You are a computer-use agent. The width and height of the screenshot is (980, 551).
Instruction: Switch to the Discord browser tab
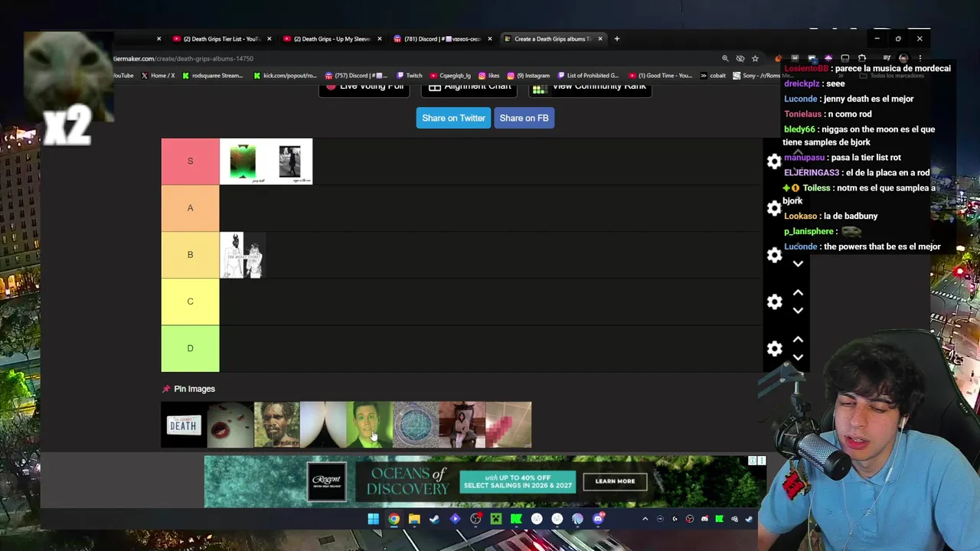[442, 38]
